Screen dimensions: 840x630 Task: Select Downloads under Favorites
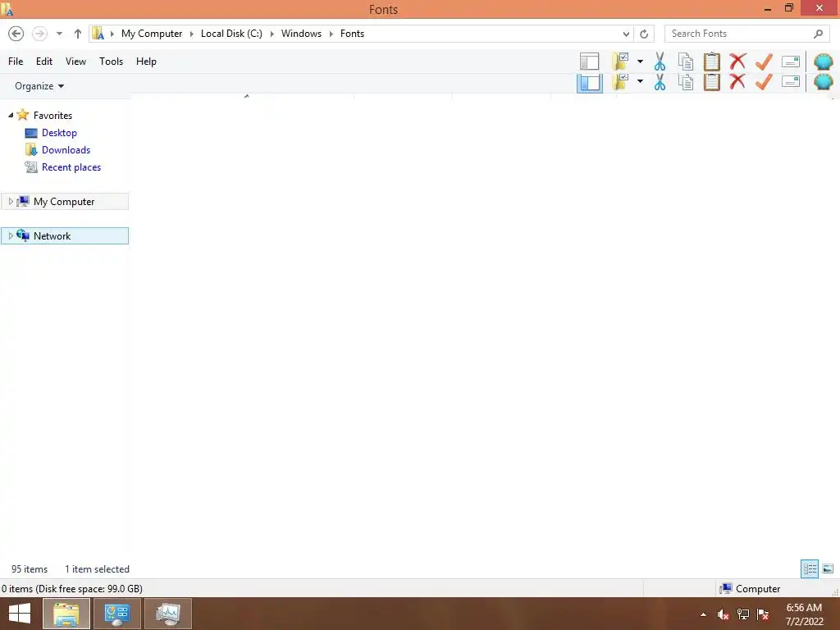coord(66,150)
